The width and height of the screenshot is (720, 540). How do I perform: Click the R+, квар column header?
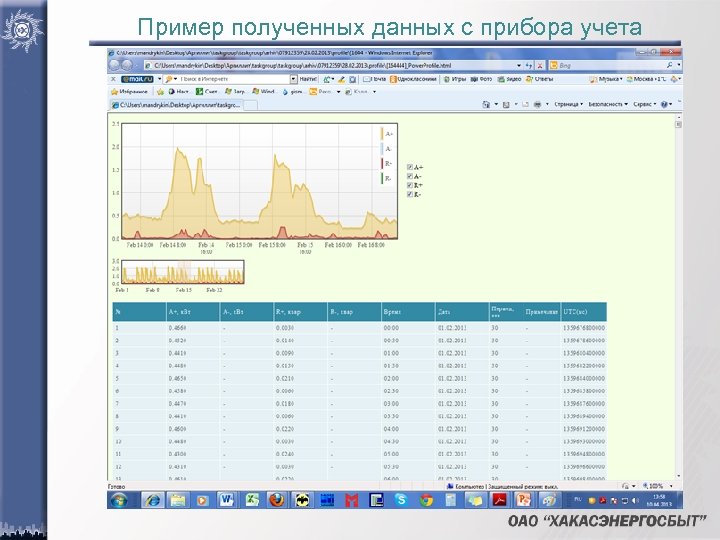click(300, 312)
